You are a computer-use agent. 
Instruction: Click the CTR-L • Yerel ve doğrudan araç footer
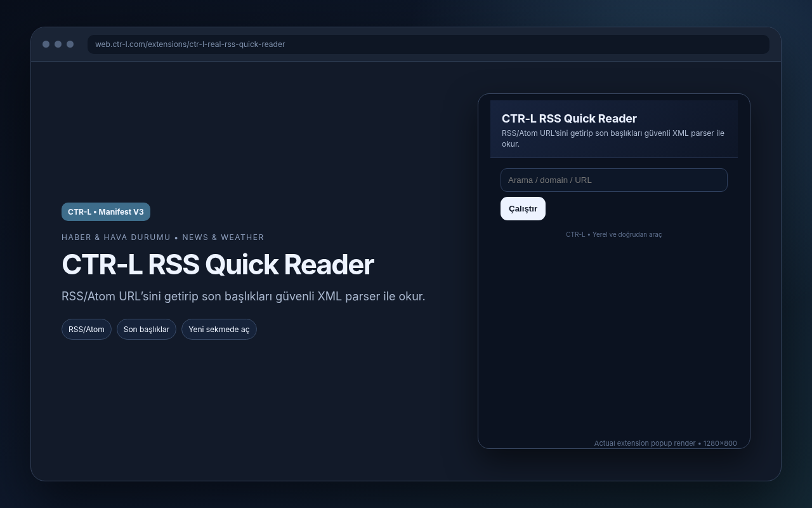(x=613, y=234)
